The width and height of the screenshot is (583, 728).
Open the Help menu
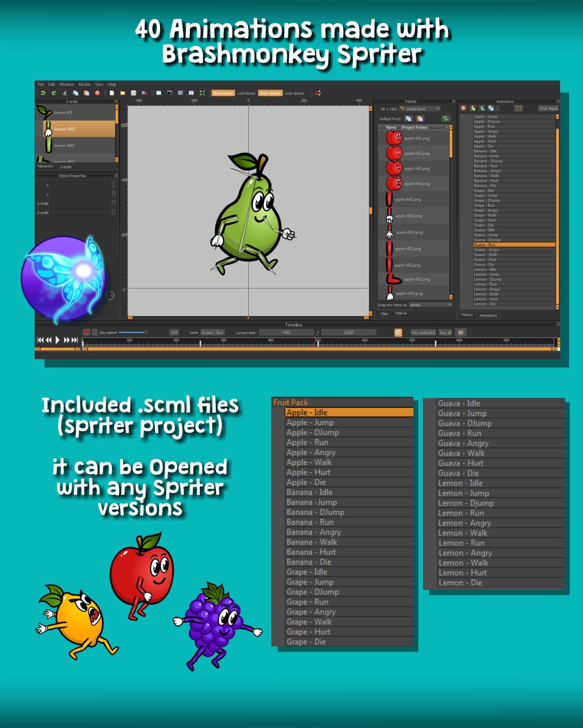[112, 84]
